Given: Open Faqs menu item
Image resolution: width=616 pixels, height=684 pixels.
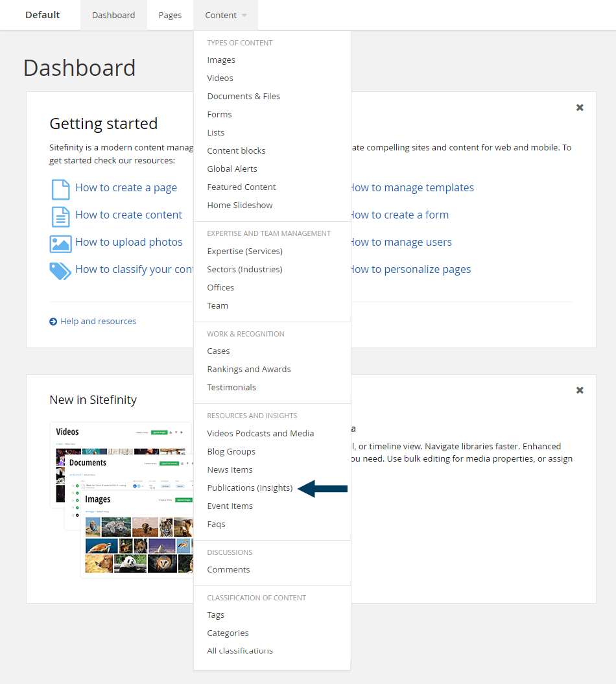Looking at the screenshot, I should click(216, 525).
